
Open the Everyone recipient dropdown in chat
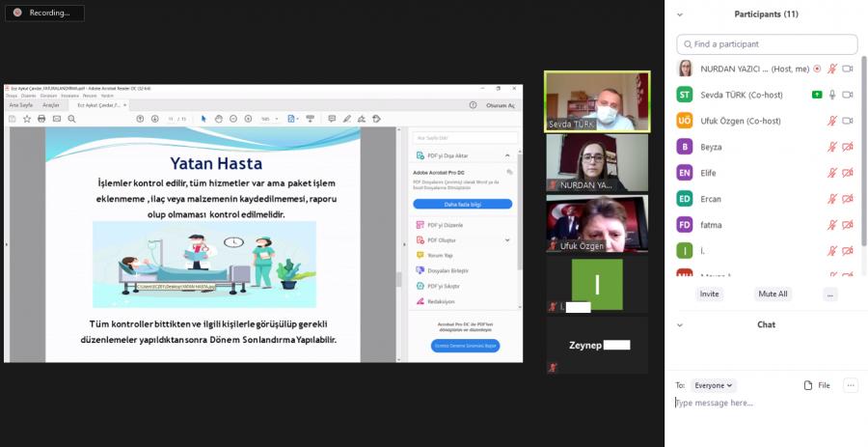click(715, 385)
